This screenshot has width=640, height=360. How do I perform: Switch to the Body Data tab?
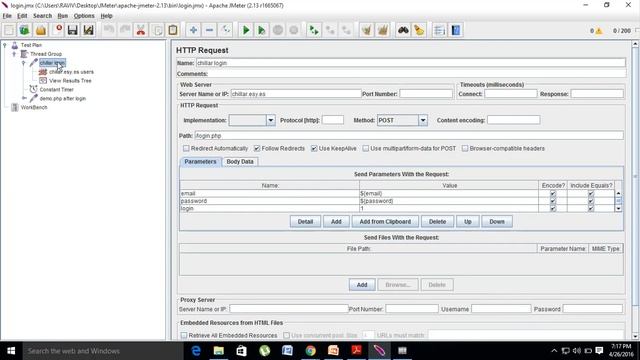240,162
